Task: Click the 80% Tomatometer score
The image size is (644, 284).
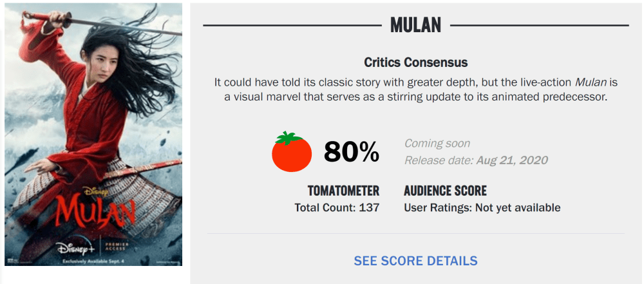Action: pyautogui.click(x=351, y=152)
